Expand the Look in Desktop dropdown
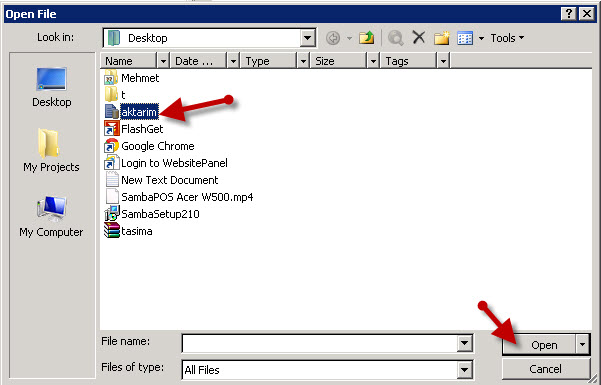This screenshot has width=601, height=385. (x=307, y=38)
